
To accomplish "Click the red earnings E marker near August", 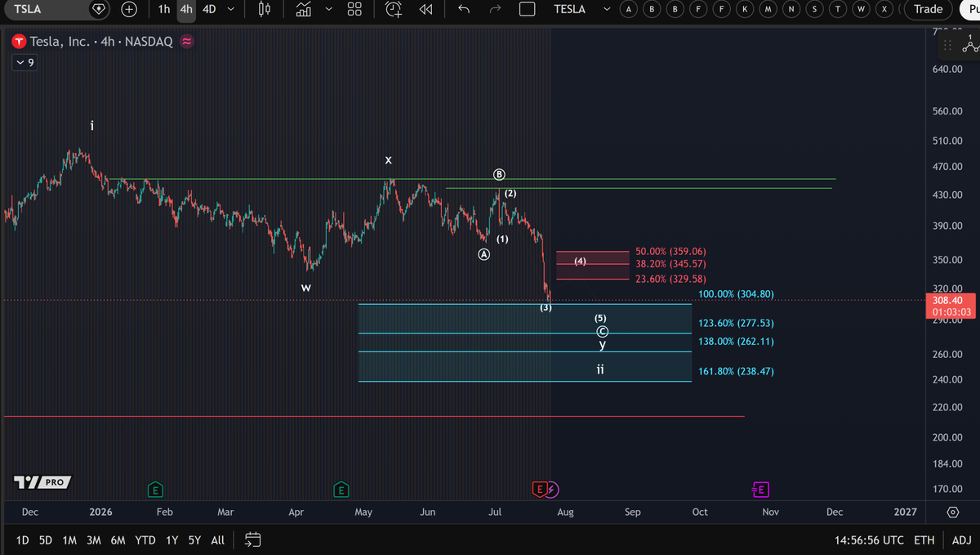I will [539, 490].
